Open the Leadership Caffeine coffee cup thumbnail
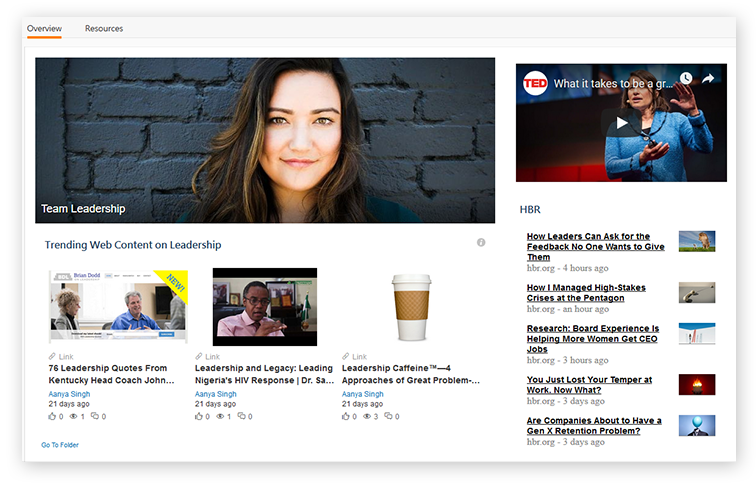 (x=411, y=307)
